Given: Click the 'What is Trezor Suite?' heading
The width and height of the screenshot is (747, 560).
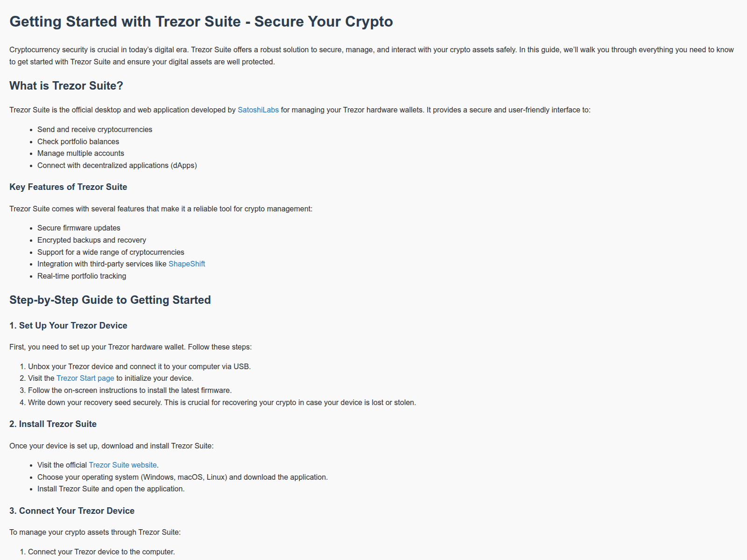Looking at the screenshot, I should click(x=66, y=86).
